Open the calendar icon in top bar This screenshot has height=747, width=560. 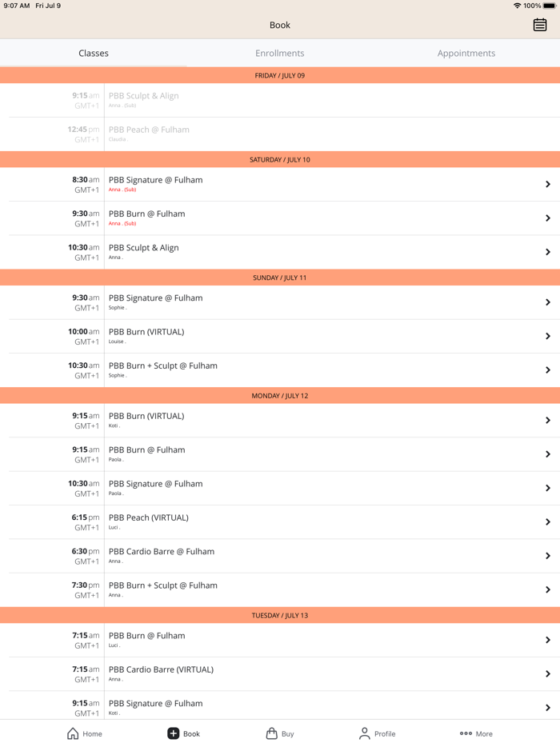click(540, 25)
